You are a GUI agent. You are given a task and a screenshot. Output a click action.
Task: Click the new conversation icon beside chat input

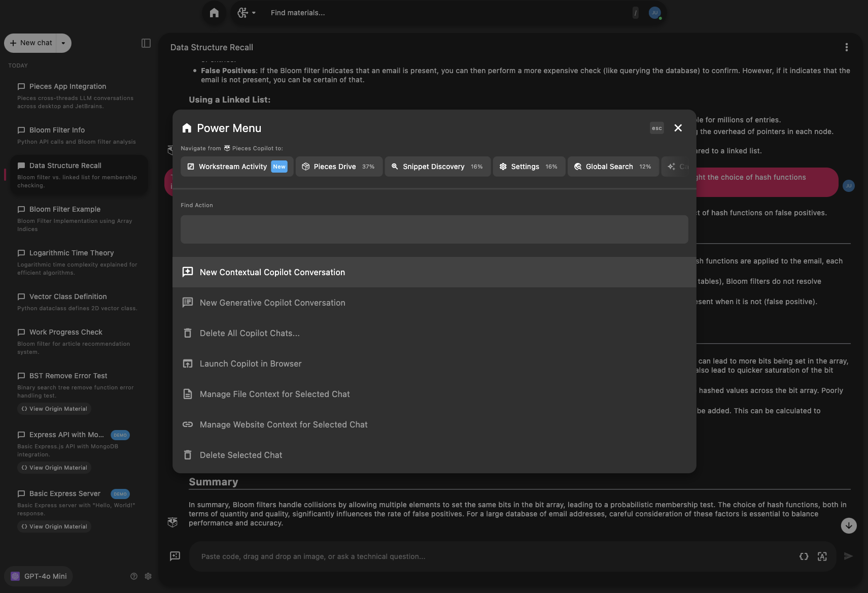click(x=175, y=556)
